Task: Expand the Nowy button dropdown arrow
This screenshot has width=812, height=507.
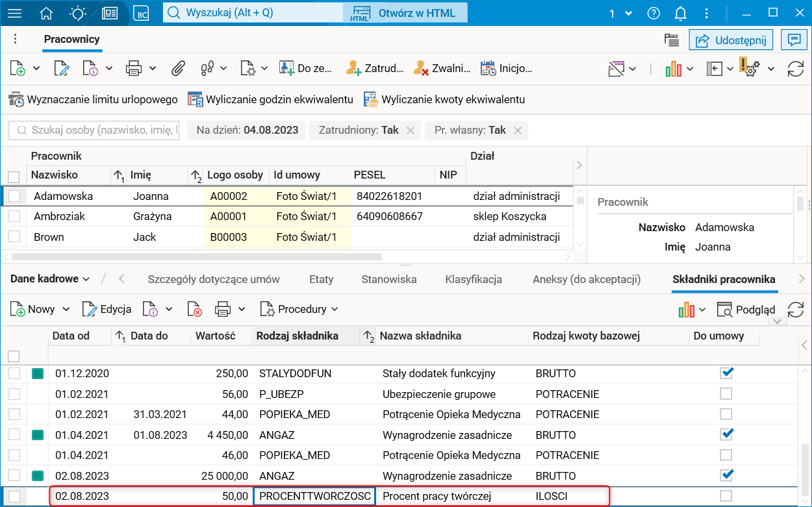Action: [66, 310]
